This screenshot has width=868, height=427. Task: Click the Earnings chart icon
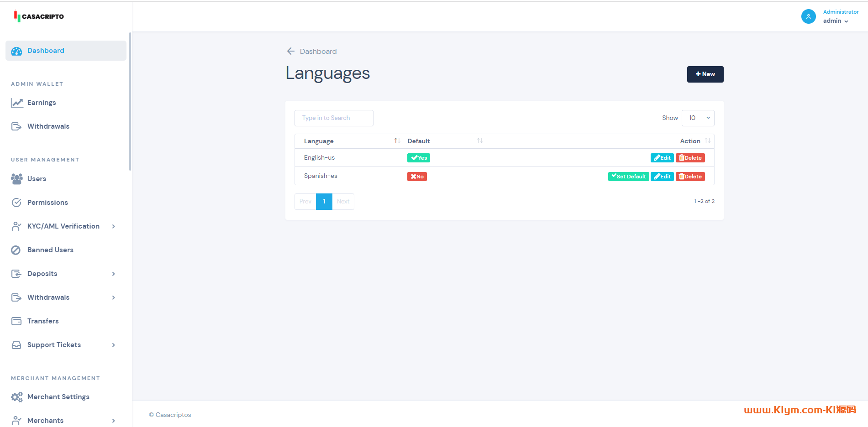click(x=17, y=103)
